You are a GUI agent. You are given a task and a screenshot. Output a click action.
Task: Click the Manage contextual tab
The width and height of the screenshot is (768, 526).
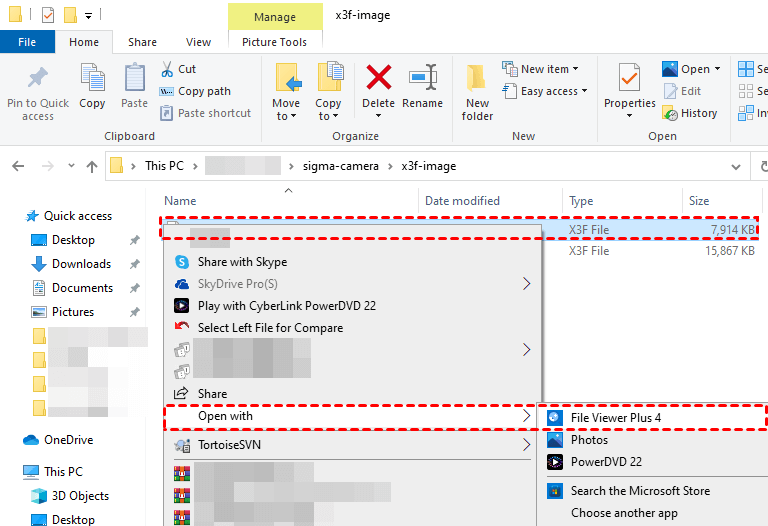pyautogui.click(x=275, y=17)
